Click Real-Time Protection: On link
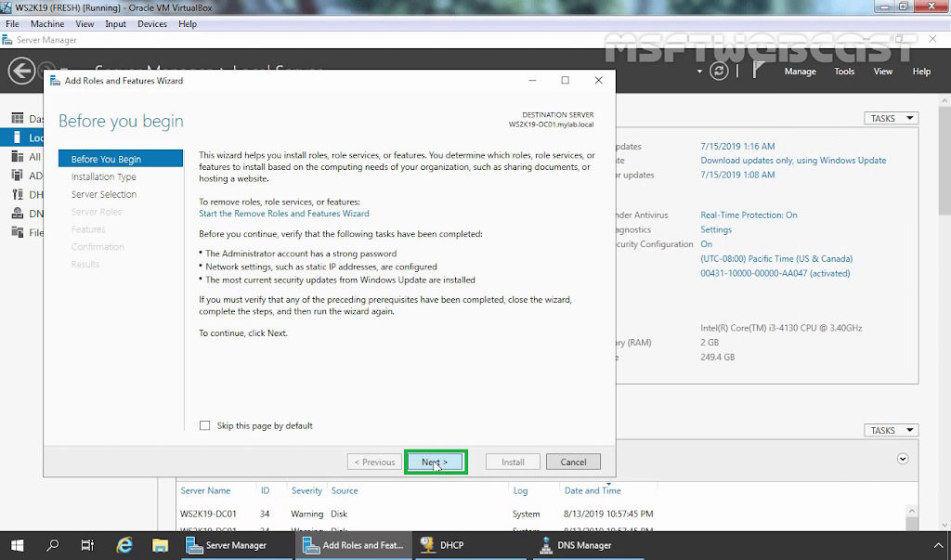 (749, 215)
